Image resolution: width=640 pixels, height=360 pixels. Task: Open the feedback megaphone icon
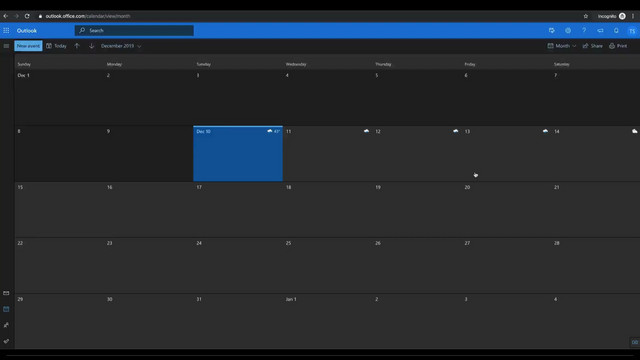600,31
